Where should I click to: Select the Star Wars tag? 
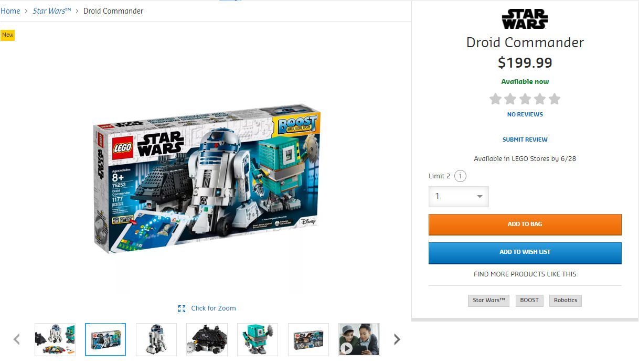(488, 301)
